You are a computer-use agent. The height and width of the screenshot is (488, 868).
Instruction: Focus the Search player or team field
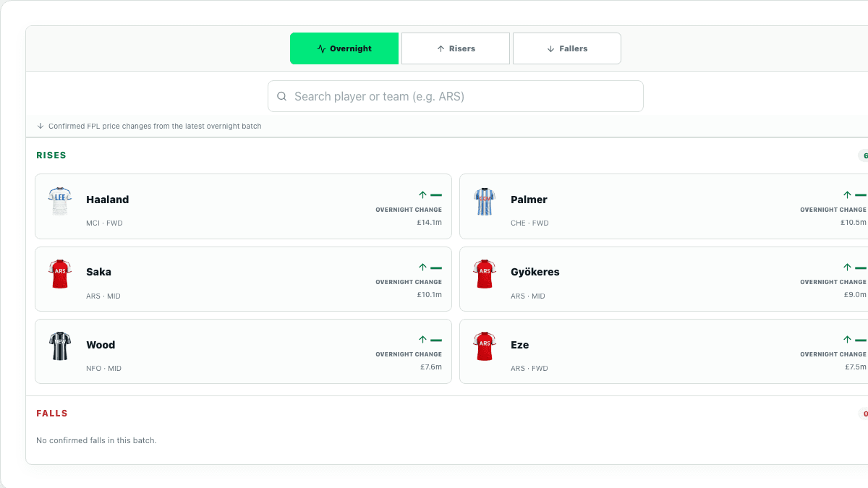456,96
